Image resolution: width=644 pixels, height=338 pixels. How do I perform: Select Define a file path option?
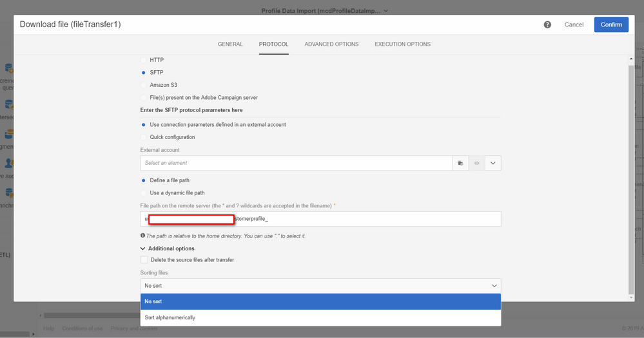pos(143,180)
